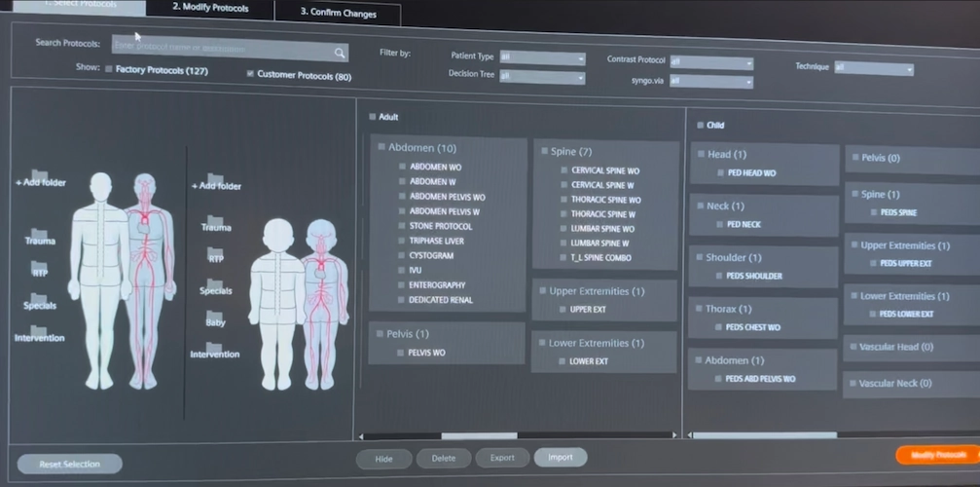Check the UPPER EXT checkbox

point(562,309)
